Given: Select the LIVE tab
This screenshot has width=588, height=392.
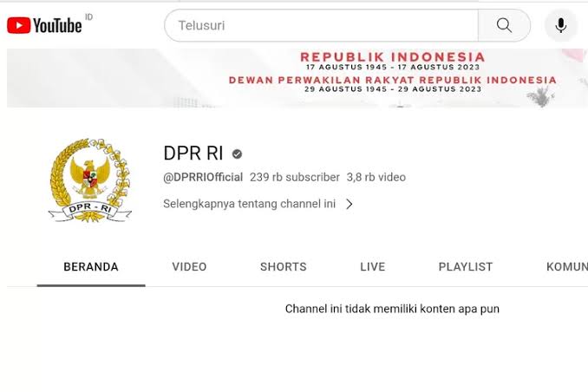Looking at the screenshot, I should [372, 267].
